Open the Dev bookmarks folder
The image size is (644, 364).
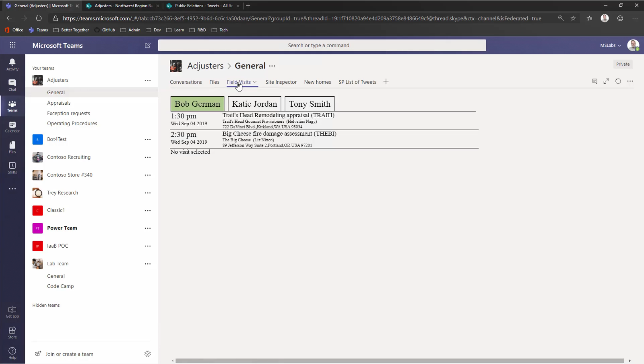[x=153, y=30]
